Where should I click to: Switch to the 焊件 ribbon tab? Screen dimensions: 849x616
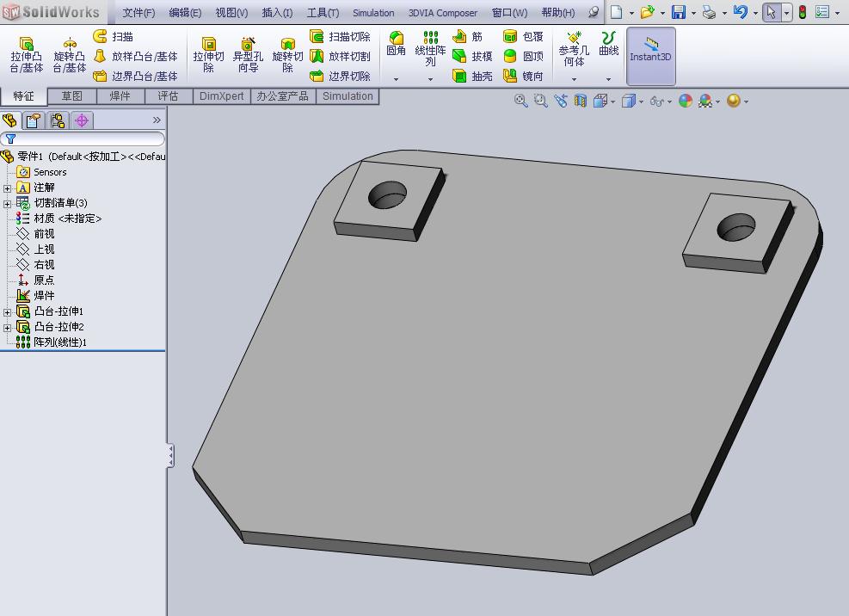[x=120, y=95]
